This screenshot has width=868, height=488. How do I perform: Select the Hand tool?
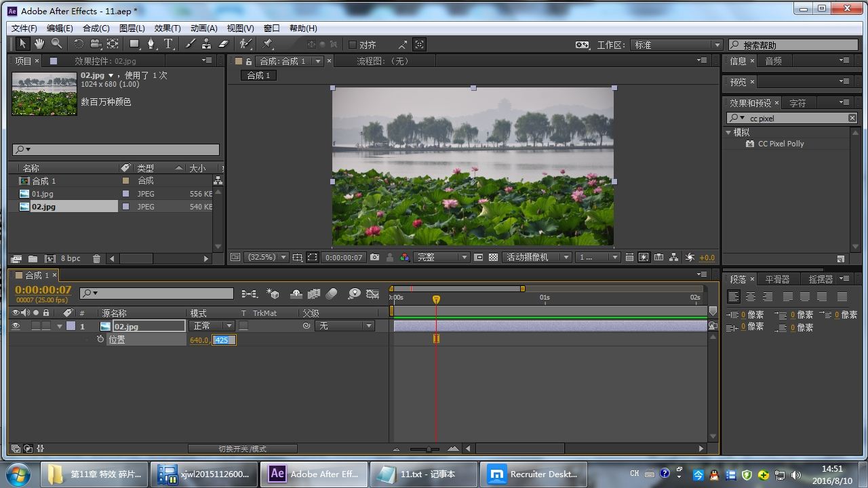click(x=39, y=44)
